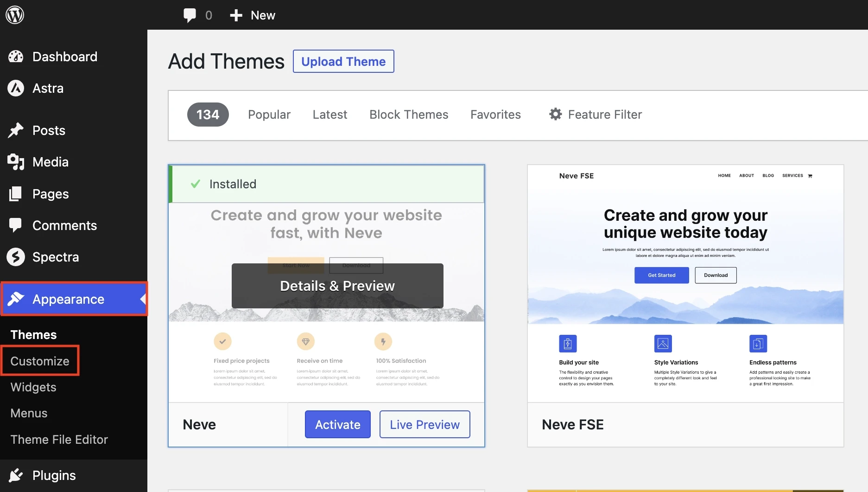Open the comments bubble icon in the admin bar
Image resolution: width=868 pixels, height=492 pixels.
pyautogui.click(x=190, y=15)
